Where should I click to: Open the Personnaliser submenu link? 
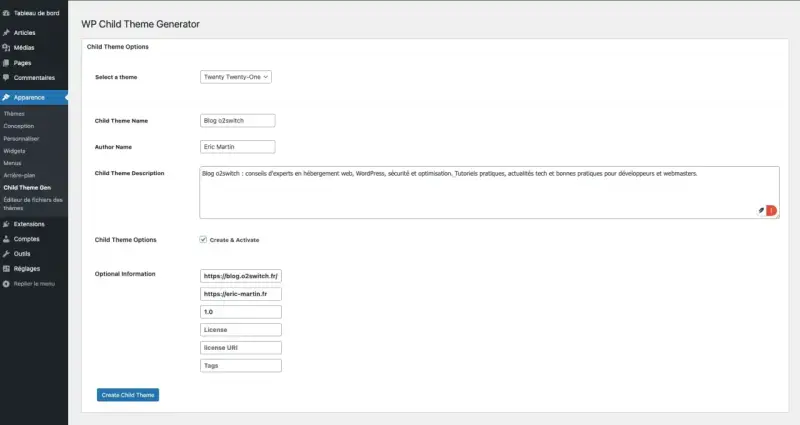(21, 139)
